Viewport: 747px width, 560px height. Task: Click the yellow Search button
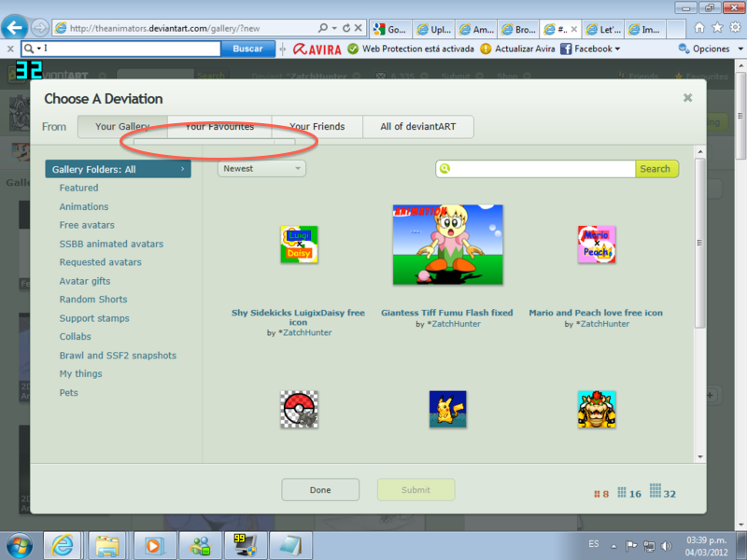(656, 169)
